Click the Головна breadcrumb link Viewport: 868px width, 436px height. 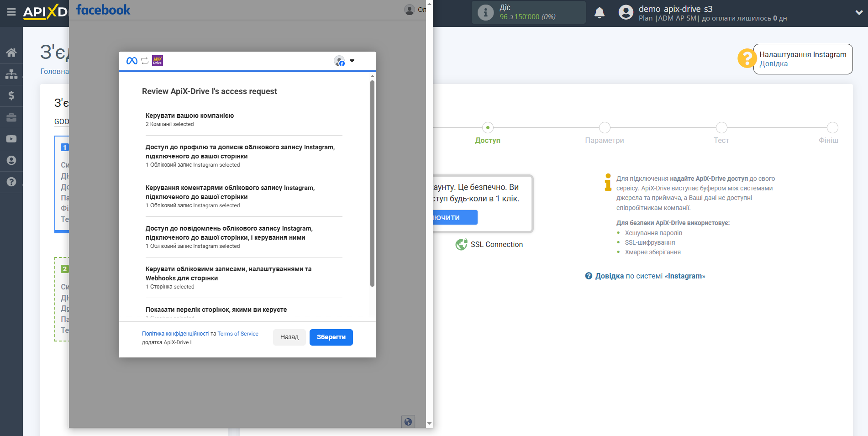54,72
